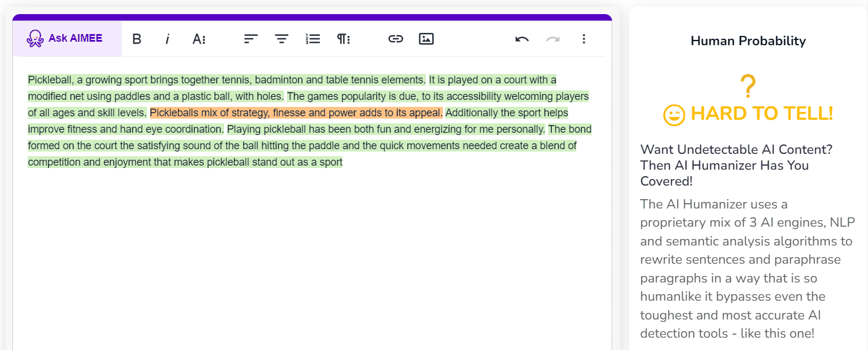Click the Human Probability heading
868x350 pixels.
748,41
